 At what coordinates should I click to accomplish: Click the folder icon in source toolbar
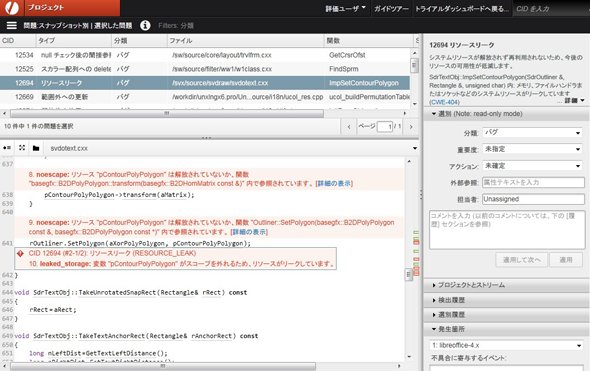point(36,148)
